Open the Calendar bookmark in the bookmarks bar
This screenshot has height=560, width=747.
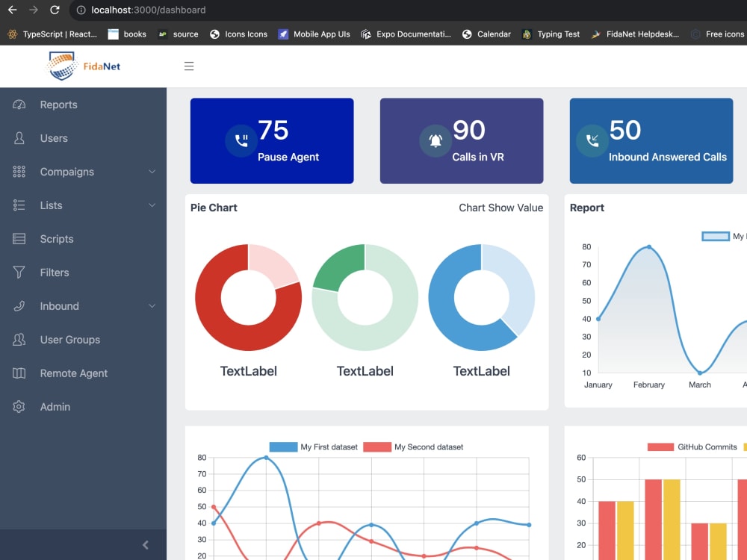(486, 34)
